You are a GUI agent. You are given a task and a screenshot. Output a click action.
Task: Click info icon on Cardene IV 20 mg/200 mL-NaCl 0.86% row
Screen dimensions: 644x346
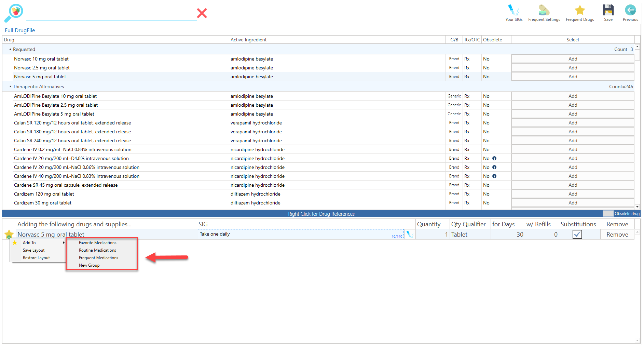[494, 167]
